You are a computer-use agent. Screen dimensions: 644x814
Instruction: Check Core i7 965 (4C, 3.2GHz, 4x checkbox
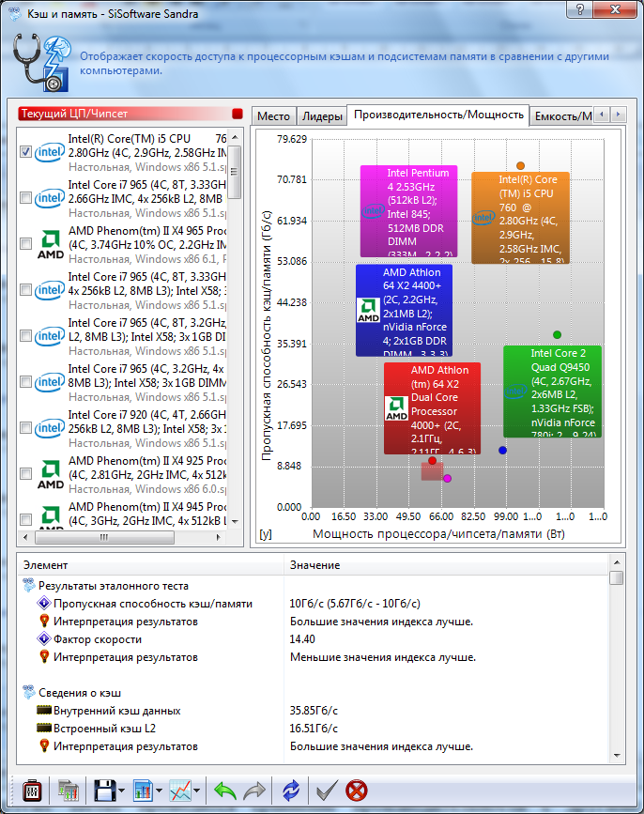26,381
